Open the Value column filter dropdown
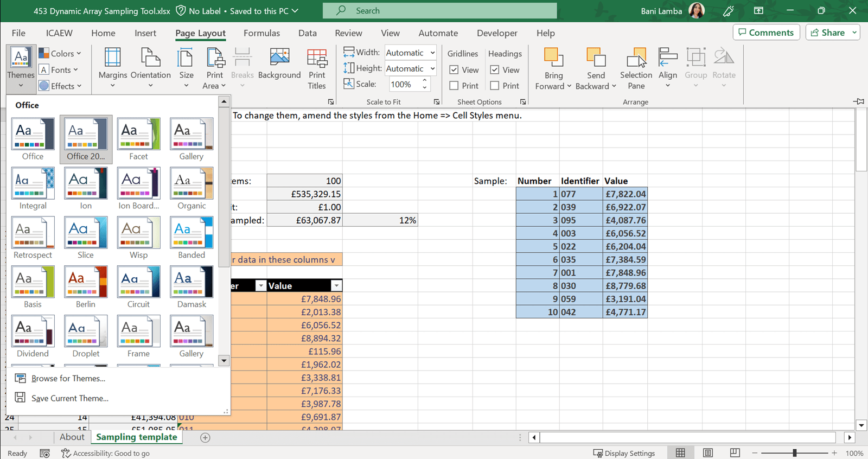Image resolution: width=868 pixels, height=459 pixels. pyautogui.click(x=336, y=286)
